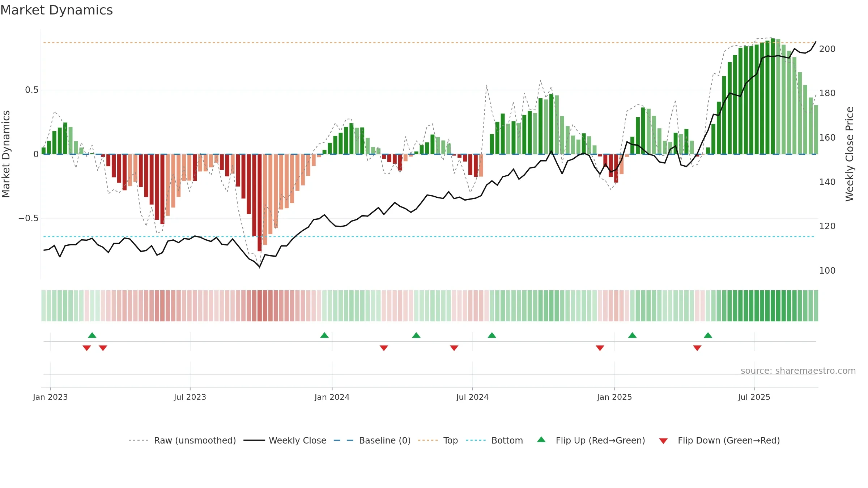Click the Raw (unsmoothed) legend entry

(182, 440)
